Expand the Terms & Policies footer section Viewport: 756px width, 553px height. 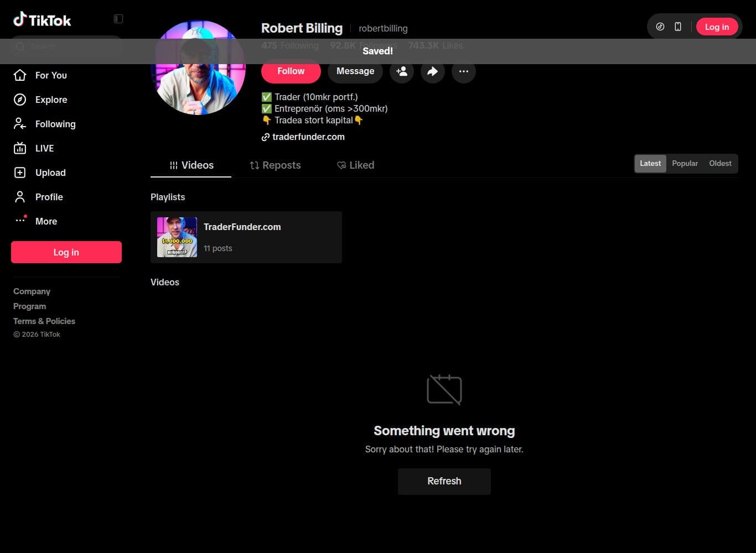tap(44, 321)
